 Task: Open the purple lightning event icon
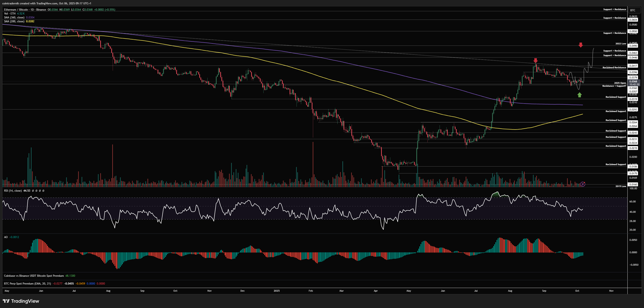click(583, 184)
